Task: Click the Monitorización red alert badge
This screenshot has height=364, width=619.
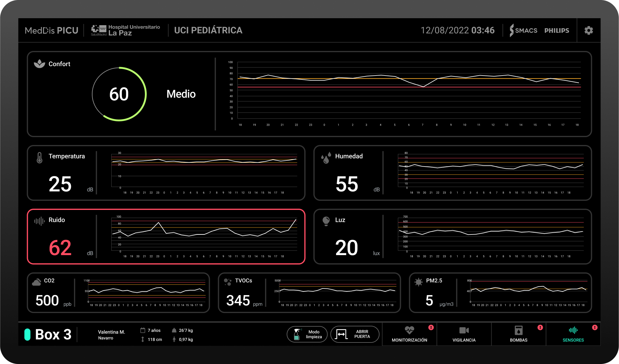Action: point(431,327)
